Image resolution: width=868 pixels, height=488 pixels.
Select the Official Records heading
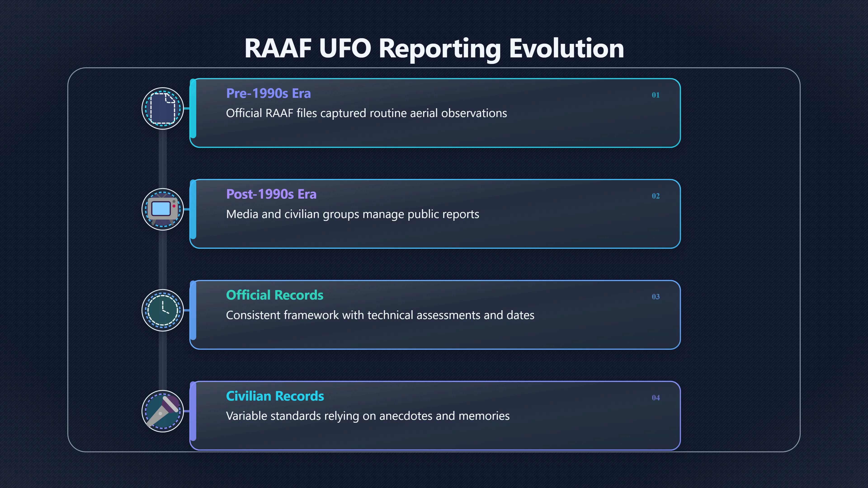[275, 295]
